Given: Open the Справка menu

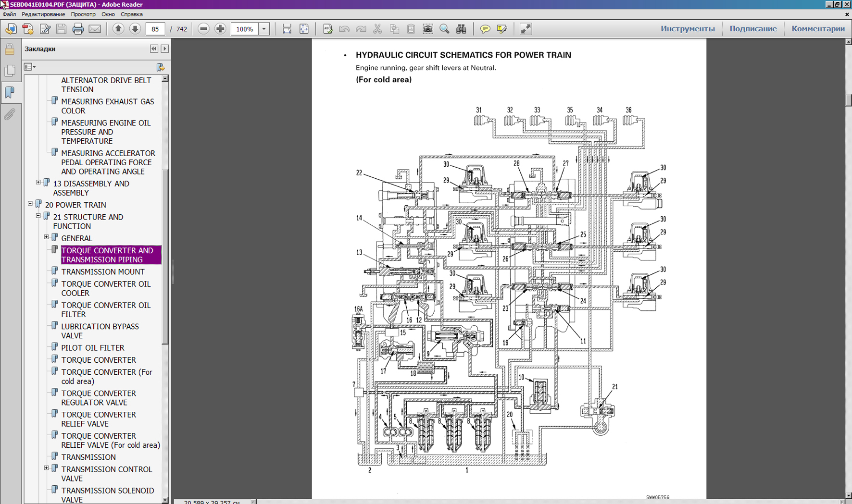Looking at the screenshot, I should [131, 14].
